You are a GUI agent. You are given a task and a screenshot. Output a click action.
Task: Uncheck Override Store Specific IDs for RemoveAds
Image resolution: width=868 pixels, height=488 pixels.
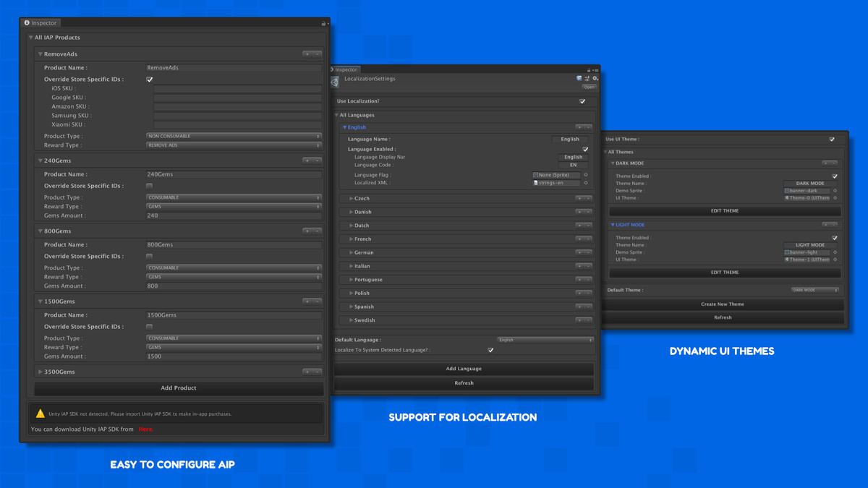click(x=150, y=80)
